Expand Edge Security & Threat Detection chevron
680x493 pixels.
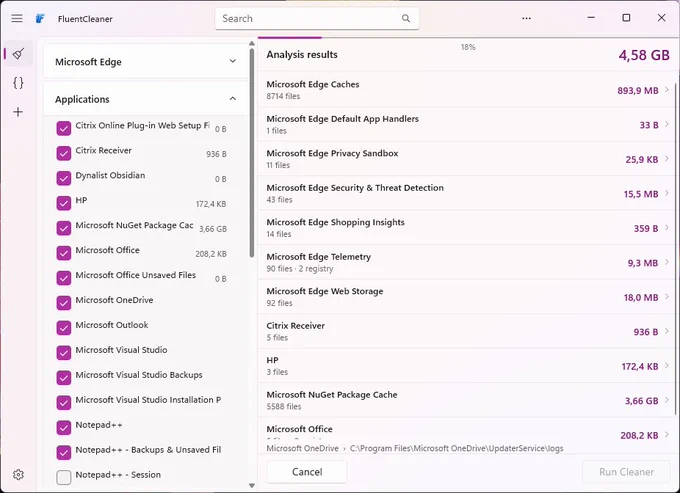pos(667,193)
